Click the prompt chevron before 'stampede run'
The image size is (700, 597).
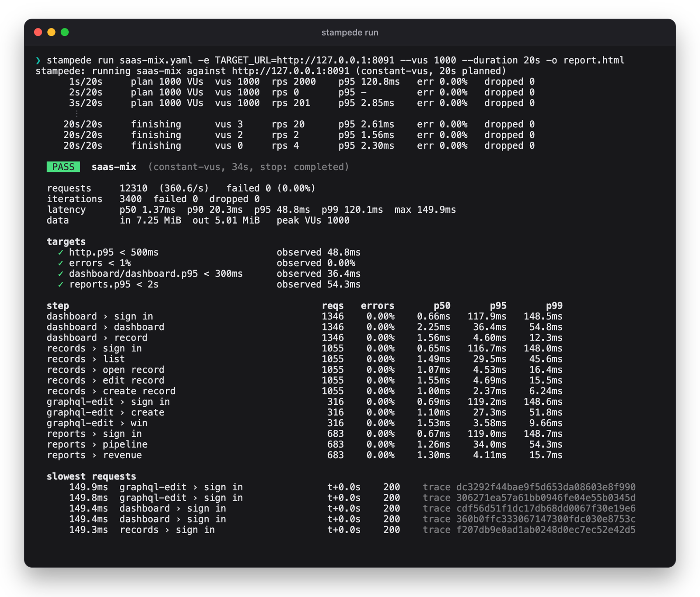point(38,60)
